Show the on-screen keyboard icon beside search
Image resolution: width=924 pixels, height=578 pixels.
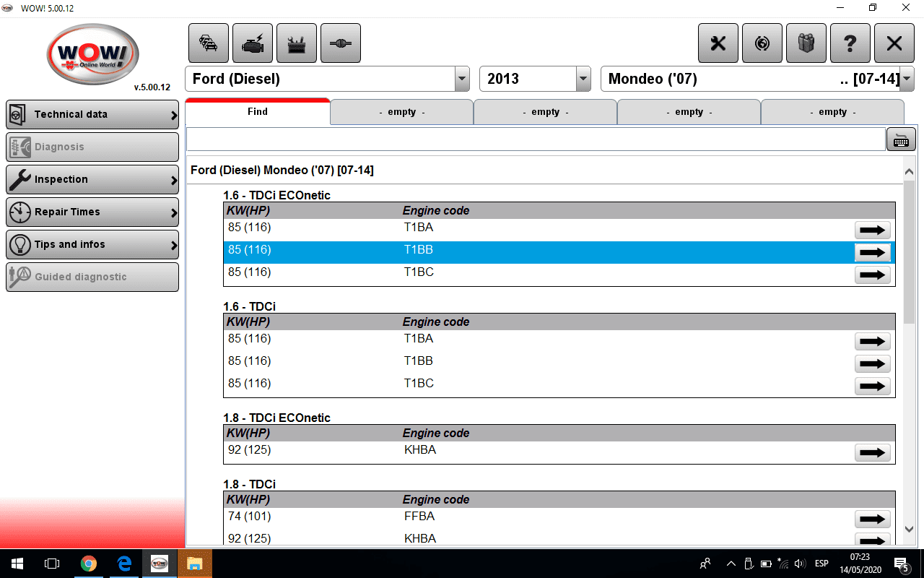[901, 139]
